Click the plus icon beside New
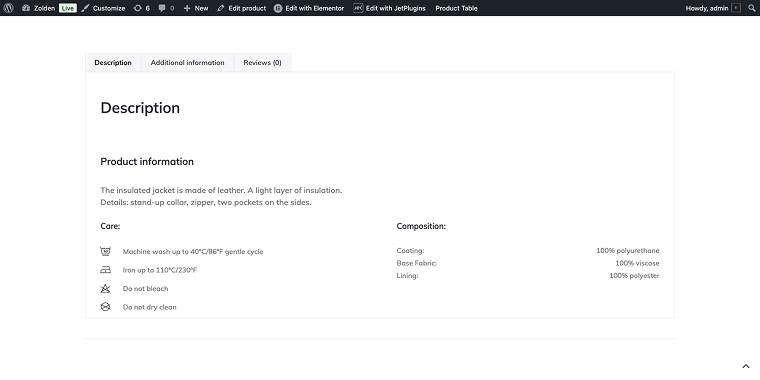Screen dimensions: 760x380 [x=187, y=8]
